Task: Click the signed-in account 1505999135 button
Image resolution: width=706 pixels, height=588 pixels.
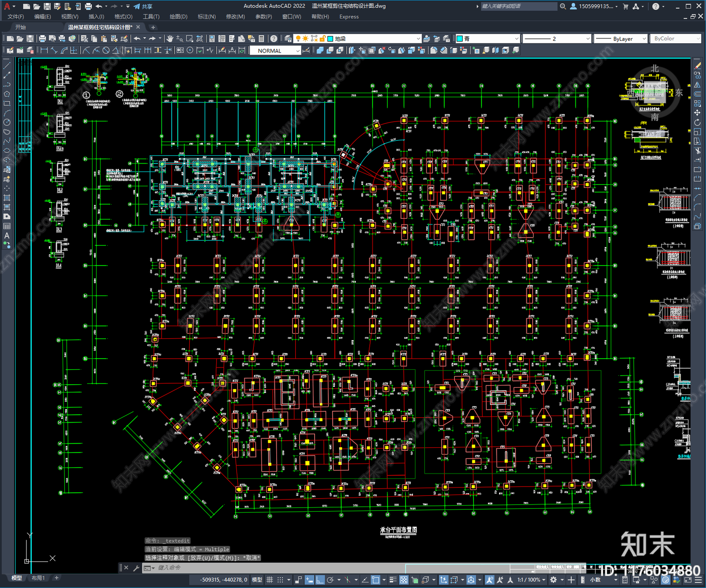Action: pos(594,6)
